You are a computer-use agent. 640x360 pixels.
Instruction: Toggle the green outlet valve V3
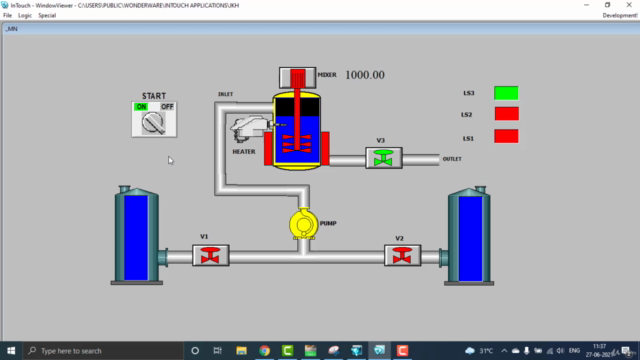click(384, 158)
